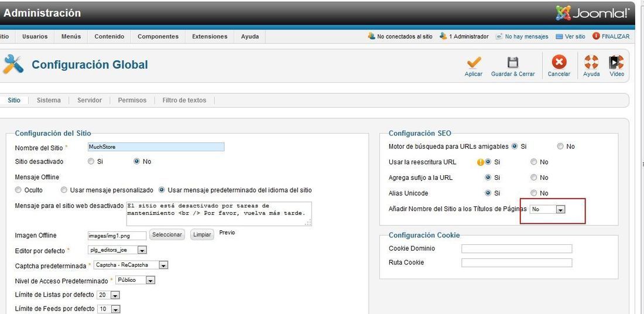Open the Menús menu
644x314 pixels.
(71, 36)
